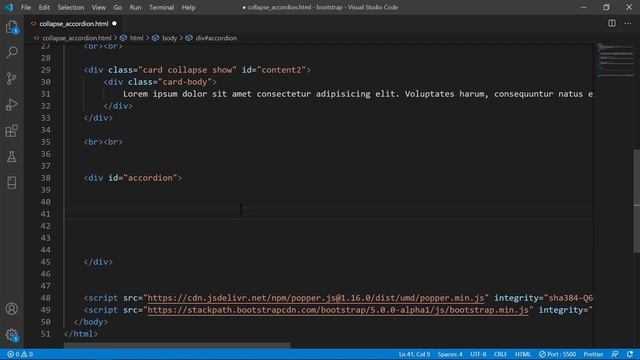
Task: Click the html breadcrumb segment
Action: click(x=136, y=38)
